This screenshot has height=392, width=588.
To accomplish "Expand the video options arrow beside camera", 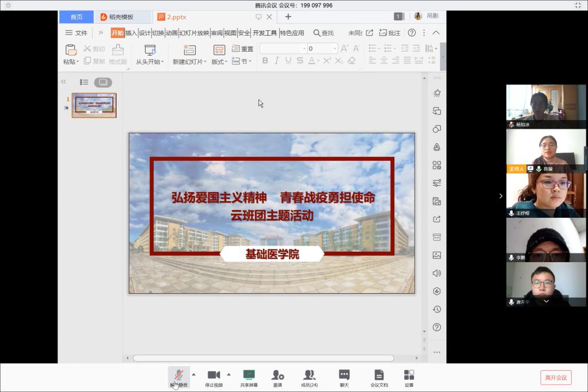I will point(229,374).
